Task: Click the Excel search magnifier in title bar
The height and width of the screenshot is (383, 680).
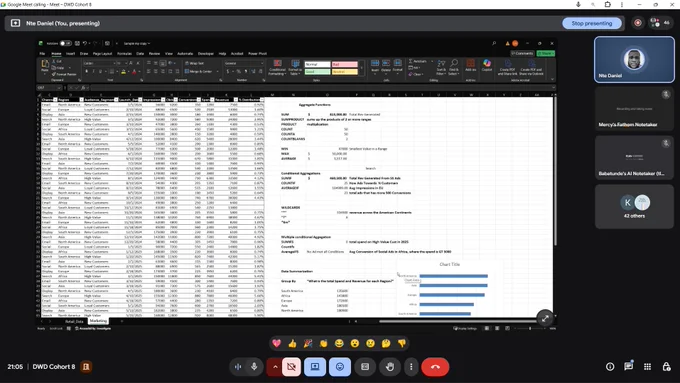Action: pos(494,43)
